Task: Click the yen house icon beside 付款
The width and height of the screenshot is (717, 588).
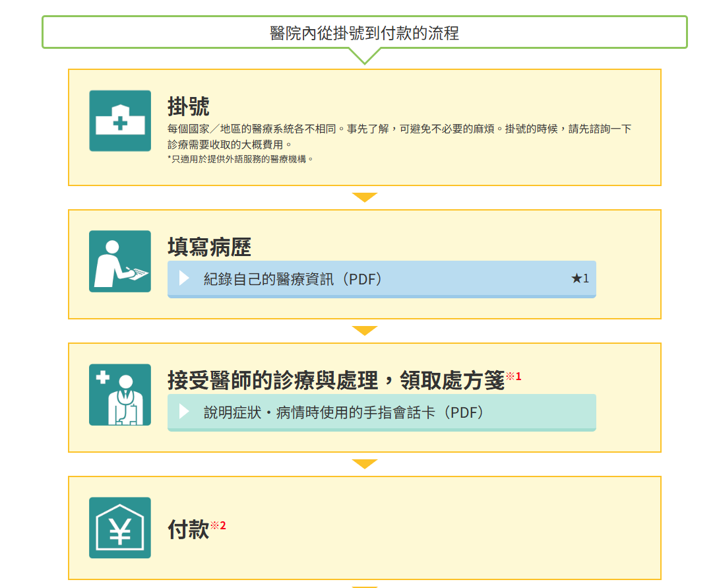Action: (x=120, y=528)
